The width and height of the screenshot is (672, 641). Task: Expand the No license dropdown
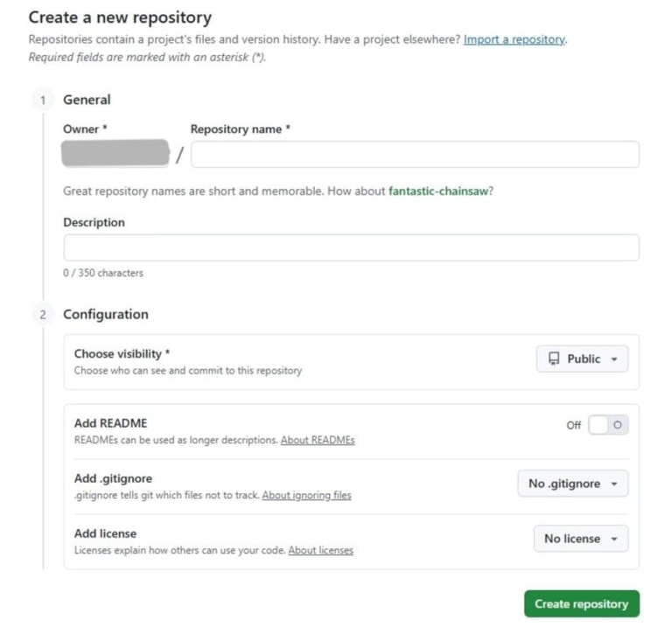[x=580, y=540]
